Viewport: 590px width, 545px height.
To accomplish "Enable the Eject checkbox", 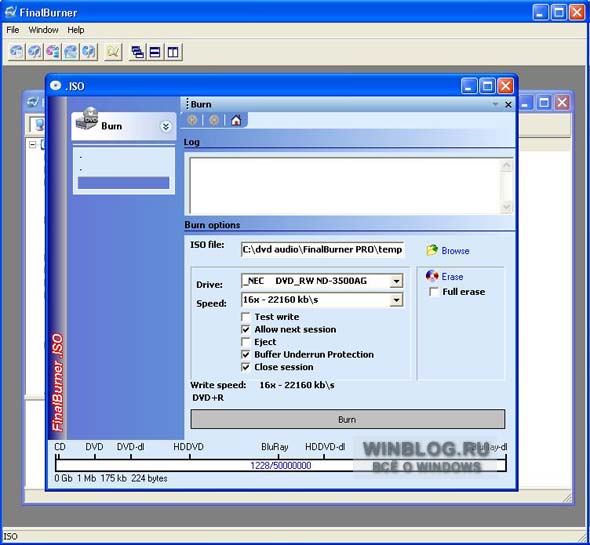I will pyautogui.click(x=245, y=342).
